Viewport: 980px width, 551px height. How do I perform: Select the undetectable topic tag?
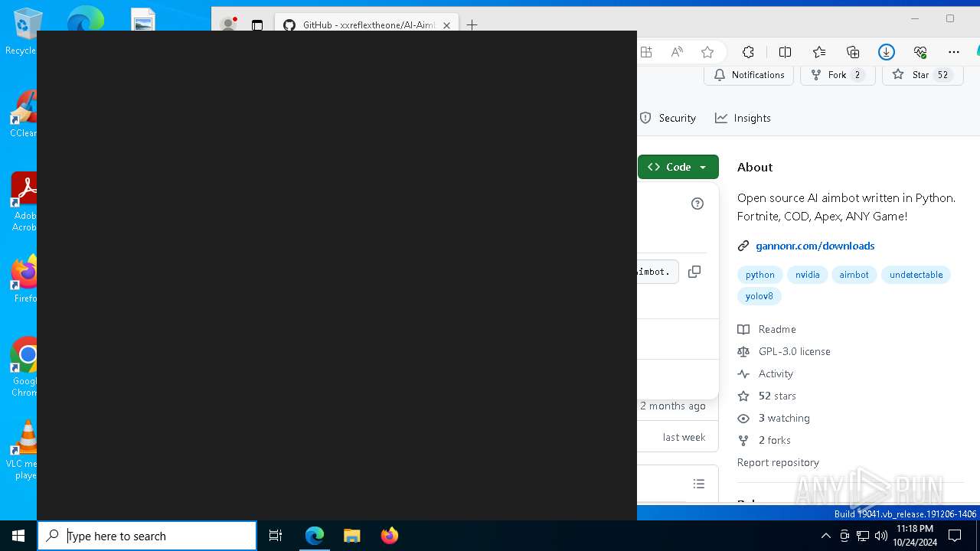(x=916, y=275)
